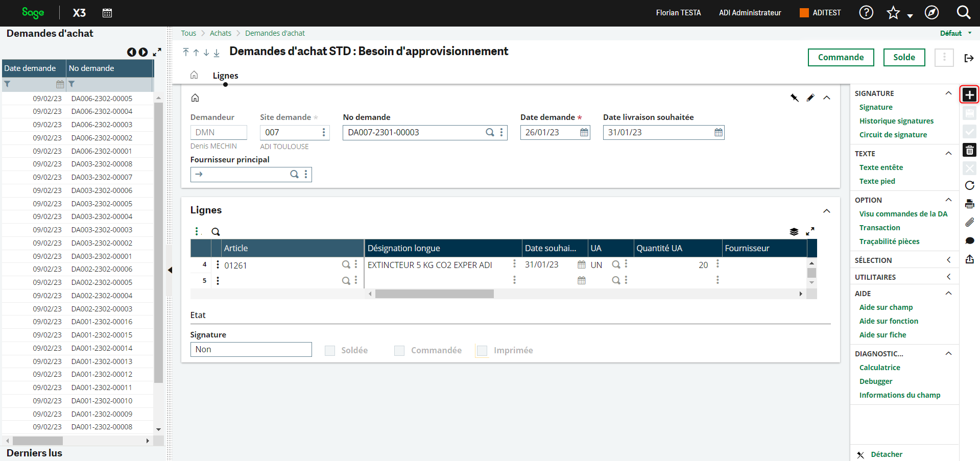Click the Print icon in right toolbar

click(969, 204)
